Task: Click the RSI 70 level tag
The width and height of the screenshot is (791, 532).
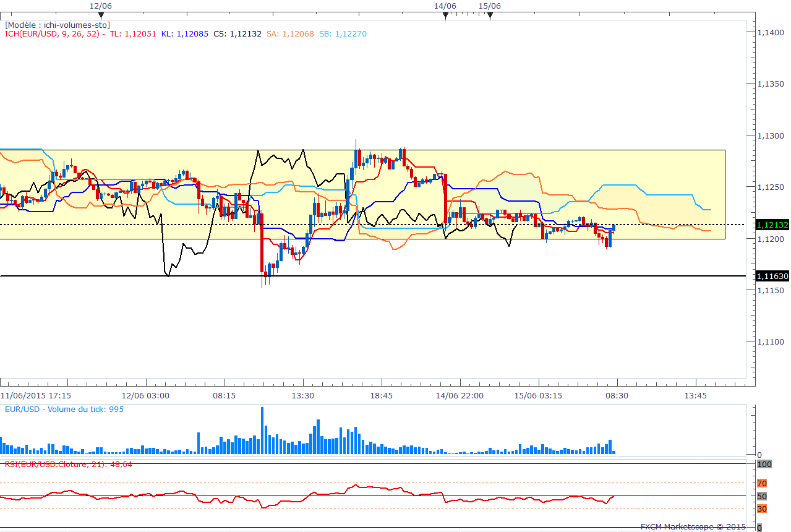Action: (x=762, y=483)
